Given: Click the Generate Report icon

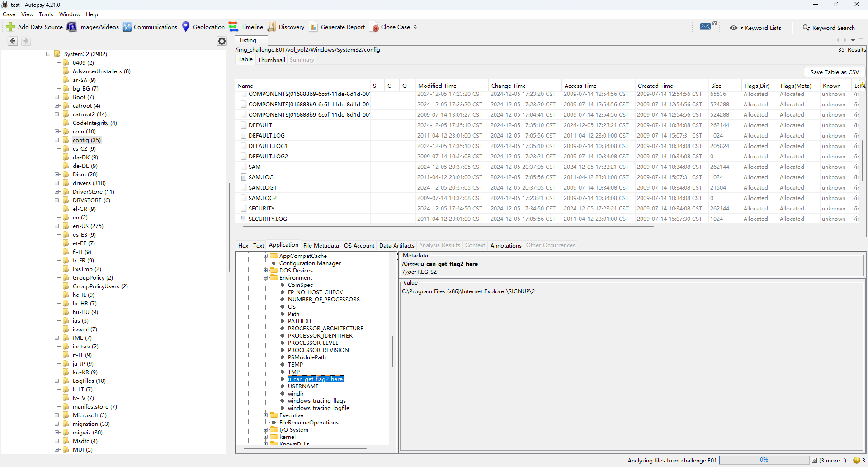Looking at the screenshot, I should 313,27.
